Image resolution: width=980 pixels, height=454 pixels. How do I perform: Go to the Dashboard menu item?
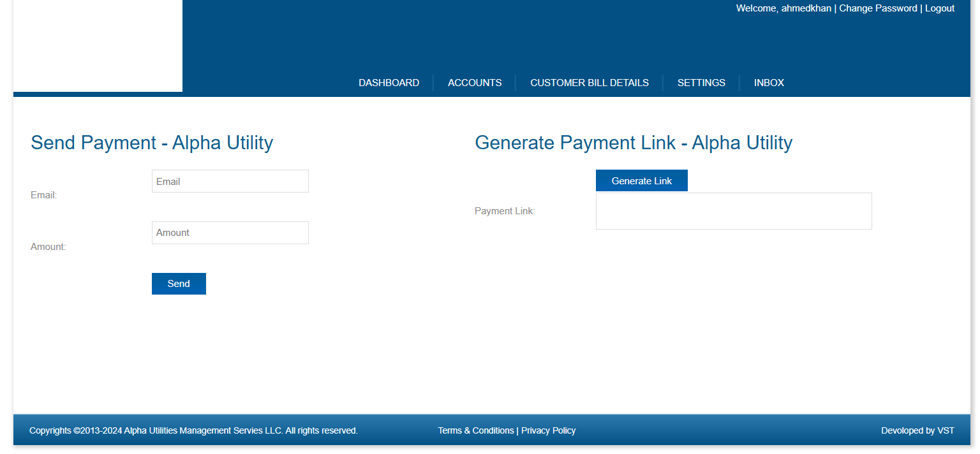coord(389,83)
